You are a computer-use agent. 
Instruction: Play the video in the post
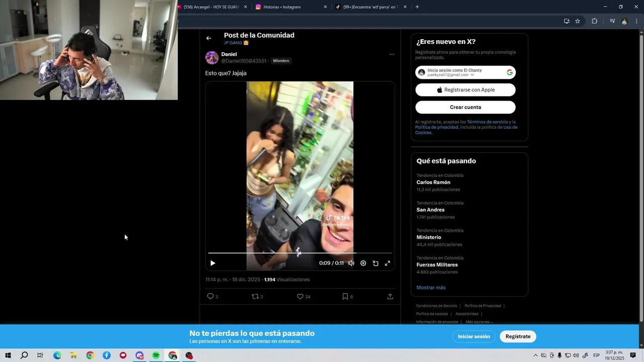click(213, 263)
